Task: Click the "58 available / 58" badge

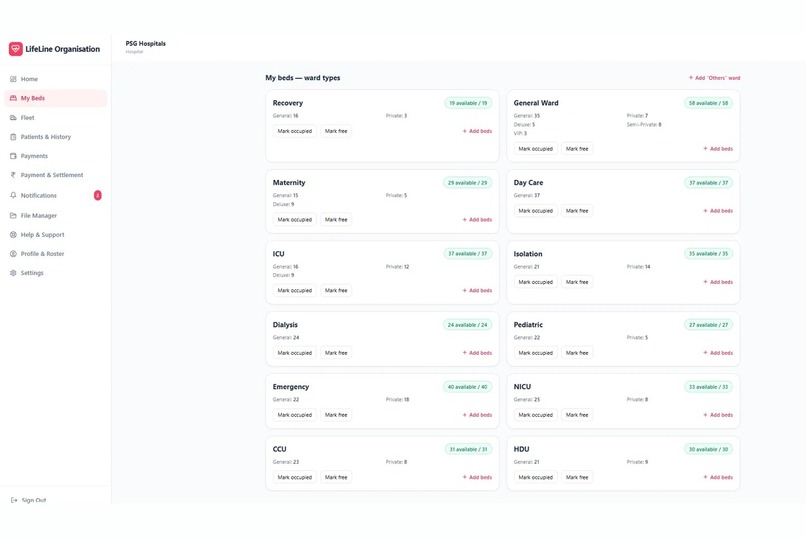Action: pos(708,103)
